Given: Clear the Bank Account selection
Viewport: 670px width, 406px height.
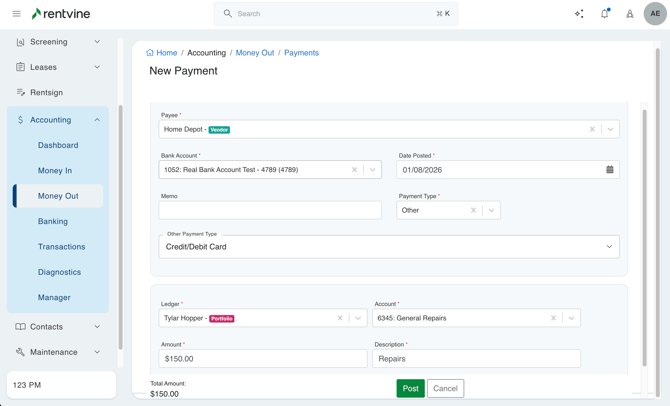Looking at the screenshot, I should (354, 170).
